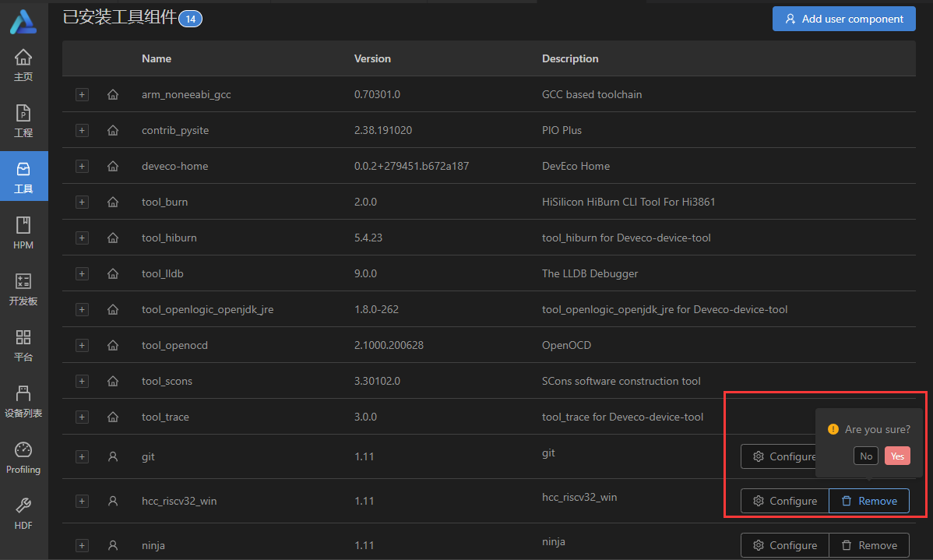Select the 工具 tools sidebar icon
933x560 pixels.
point(23,177)
